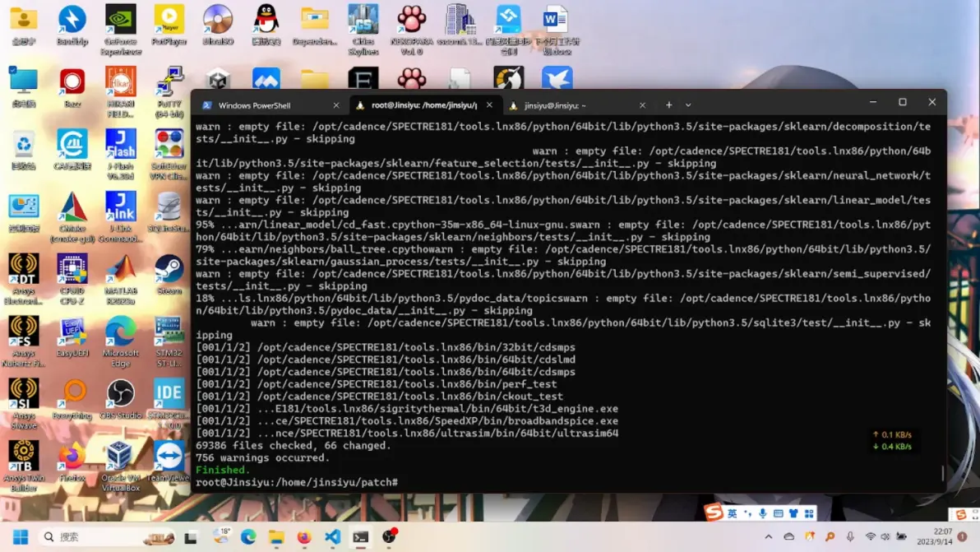Open Visual Studio Code from taskbar
Screen dimensions: 980x552
pos(332,536)
